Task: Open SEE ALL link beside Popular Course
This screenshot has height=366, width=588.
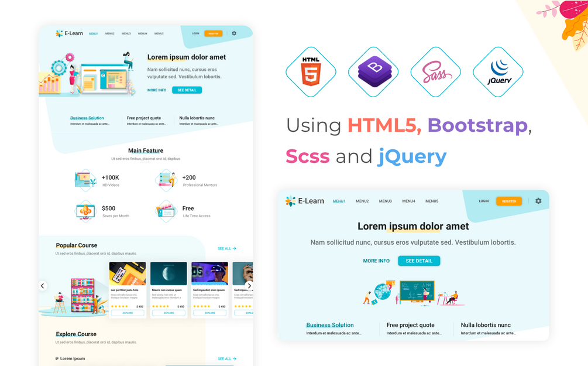Action: (227, 248)
